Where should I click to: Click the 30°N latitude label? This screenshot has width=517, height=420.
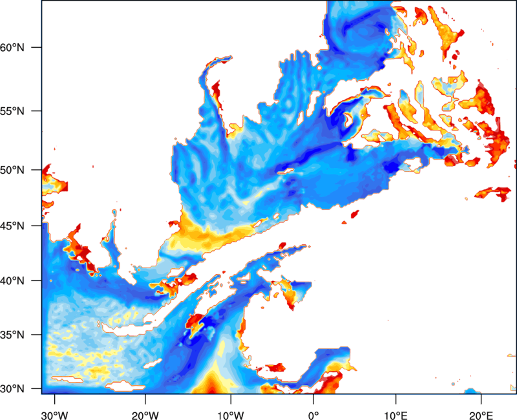(12, 389)
